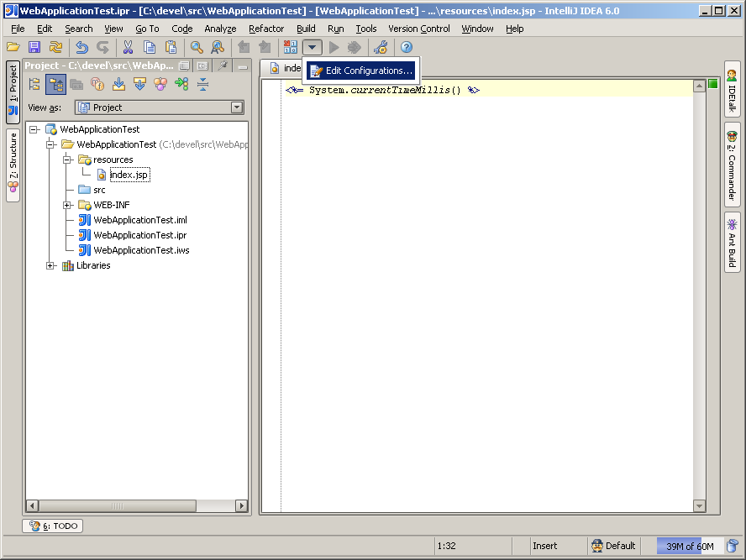The width and height of the screenshot is (746, 560).
Task: Open Find with the magnifier icon
Action: pyautogui.click(x=197, y=47)
